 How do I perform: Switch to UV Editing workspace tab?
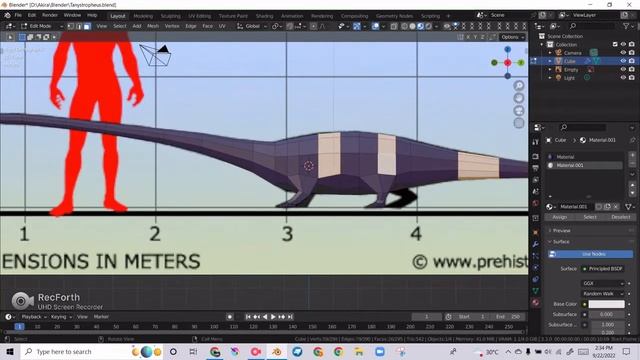click(199, 16)
